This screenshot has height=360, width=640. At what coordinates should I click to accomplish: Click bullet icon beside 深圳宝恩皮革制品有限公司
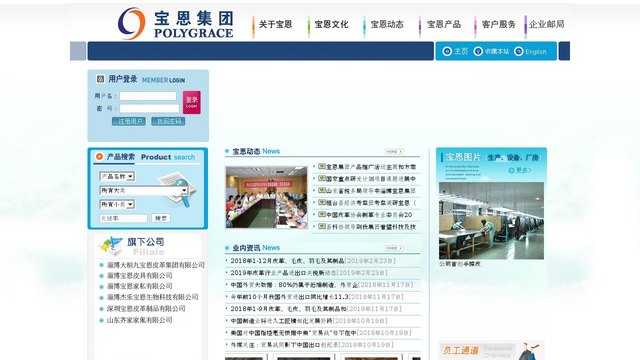pyautogui.click(x=101, y=309)
